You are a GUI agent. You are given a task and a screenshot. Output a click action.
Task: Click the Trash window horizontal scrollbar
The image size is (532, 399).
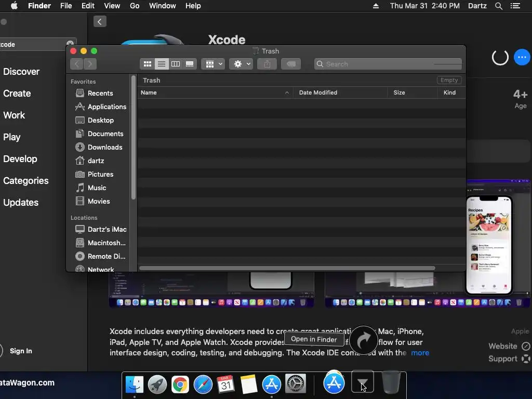[287, 268]
